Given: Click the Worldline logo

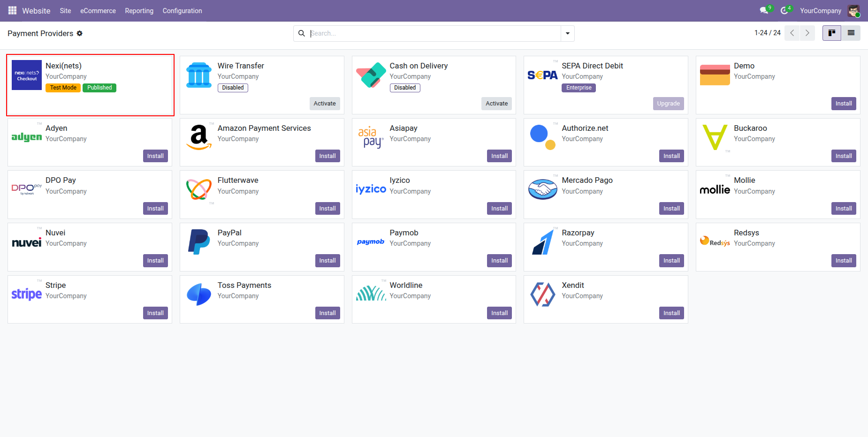Looking at the screenshot, I should point(371,293).
